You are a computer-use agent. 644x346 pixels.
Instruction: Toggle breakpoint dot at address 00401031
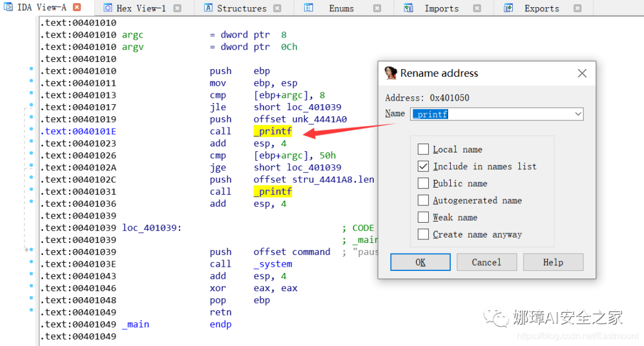pyautogui.click(x=31, y=189)
